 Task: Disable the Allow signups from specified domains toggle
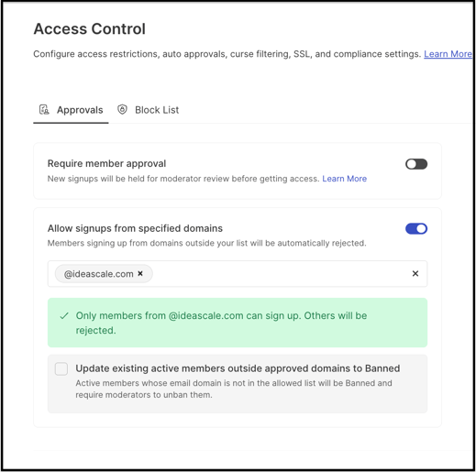tap(416, 228)
